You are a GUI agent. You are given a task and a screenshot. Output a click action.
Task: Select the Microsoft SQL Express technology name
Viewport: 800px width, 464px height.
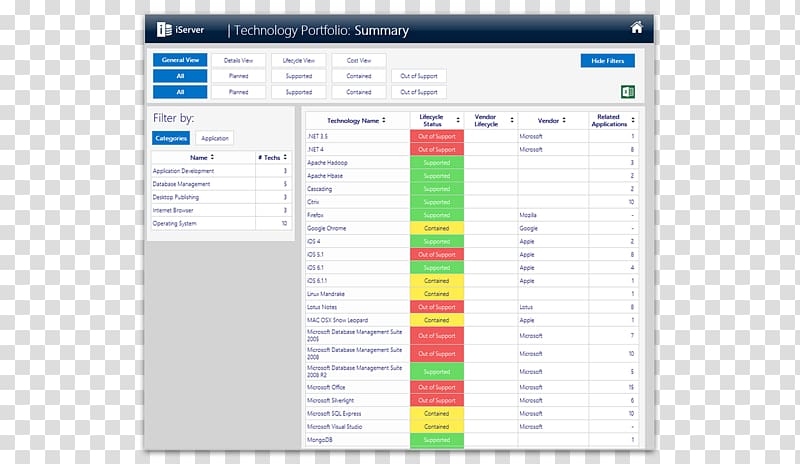tap(334, 413)
